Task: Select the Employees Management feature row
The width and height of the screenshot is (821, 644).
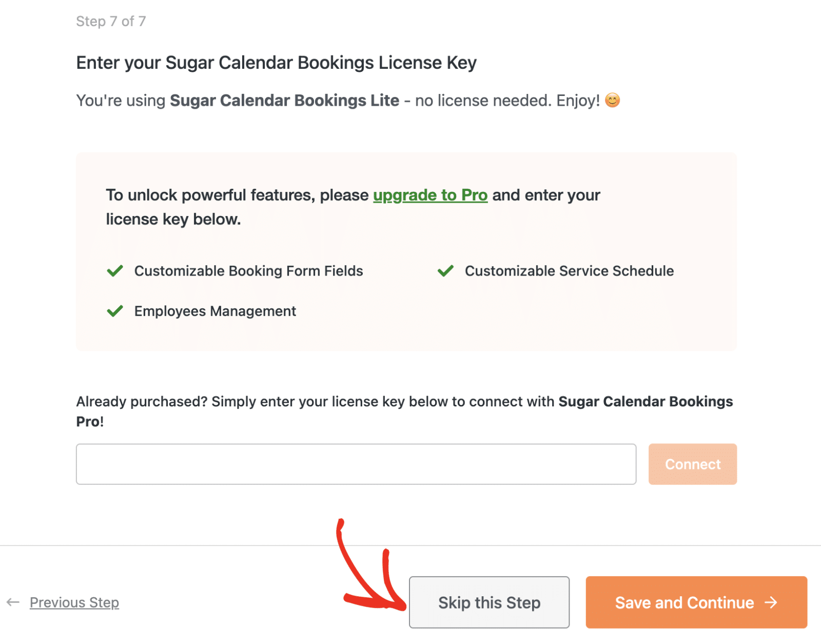Action: [x=214, y=310]
